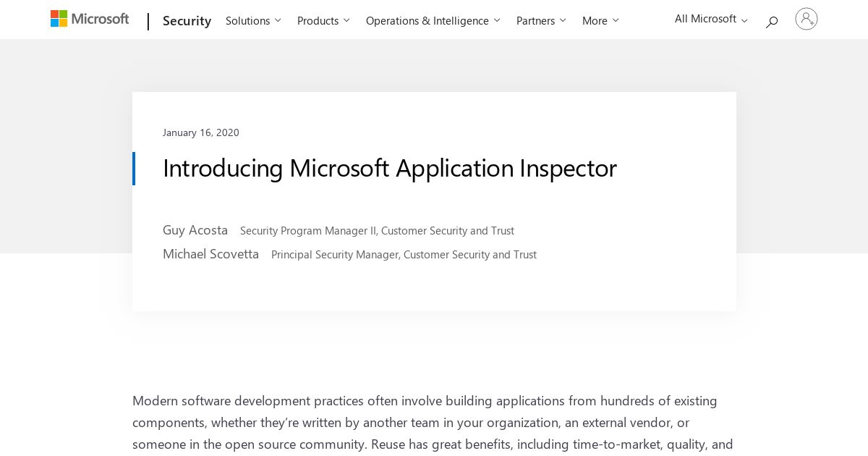Expand the Partners menu

(541, 20)
